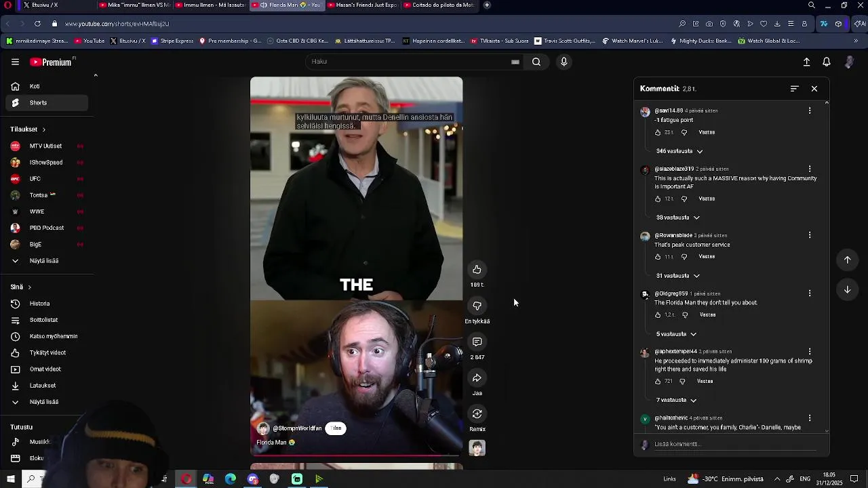868x488 pixels.
Task: Open the Stripe Express bookmark
Action: [x=172, y=41]
